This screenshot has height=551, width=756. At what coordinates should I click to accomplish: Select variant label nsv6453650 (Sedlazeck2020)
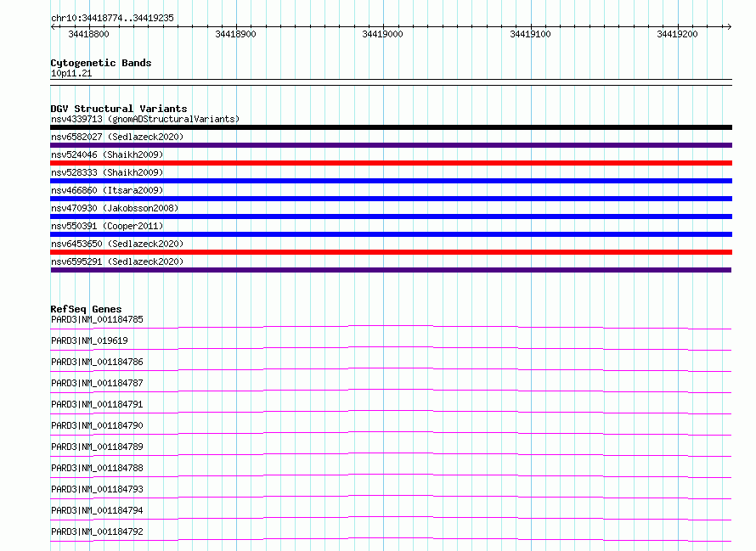click(117, 244)
